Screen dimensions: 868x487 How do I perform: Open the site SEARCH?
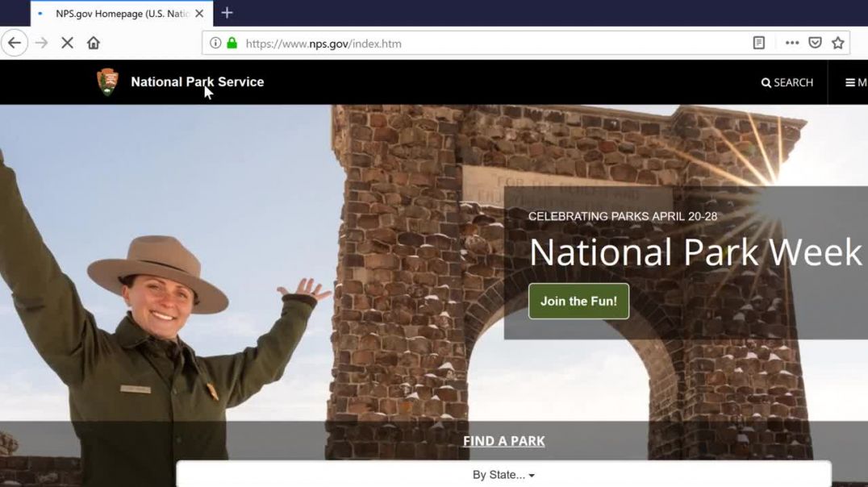[787, 82]
